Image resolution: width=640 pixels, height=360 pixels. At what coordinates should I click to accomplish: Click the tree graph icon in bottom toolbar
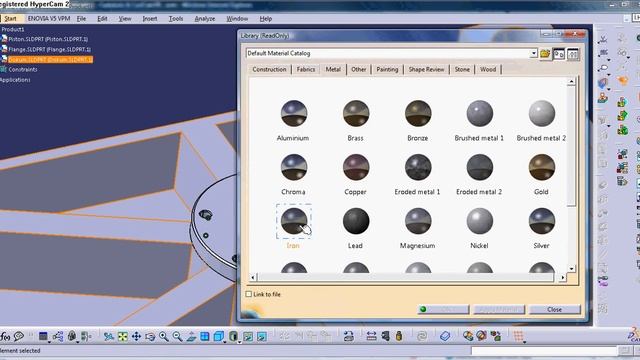[x=58, y=336]
